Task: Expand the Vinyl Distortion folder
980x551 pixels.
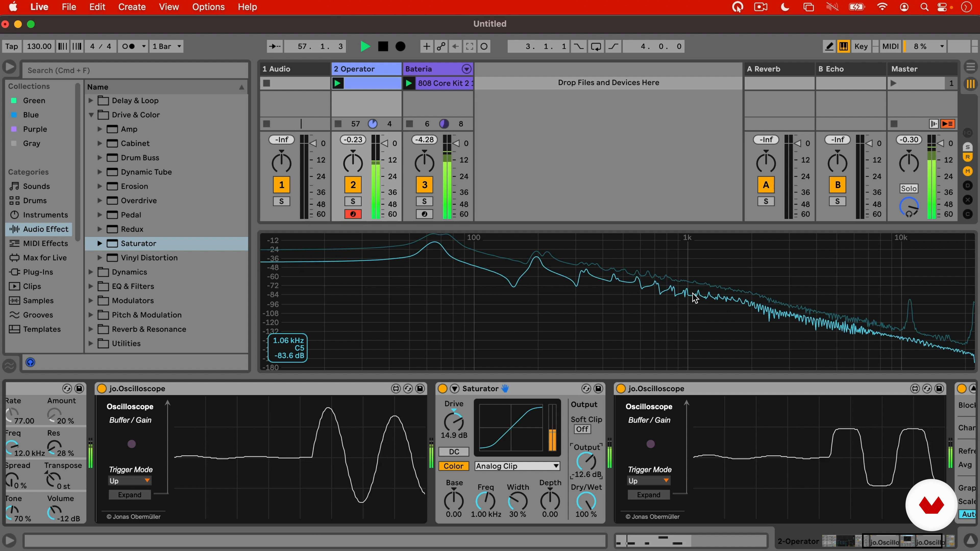Action: coord(99,258)
